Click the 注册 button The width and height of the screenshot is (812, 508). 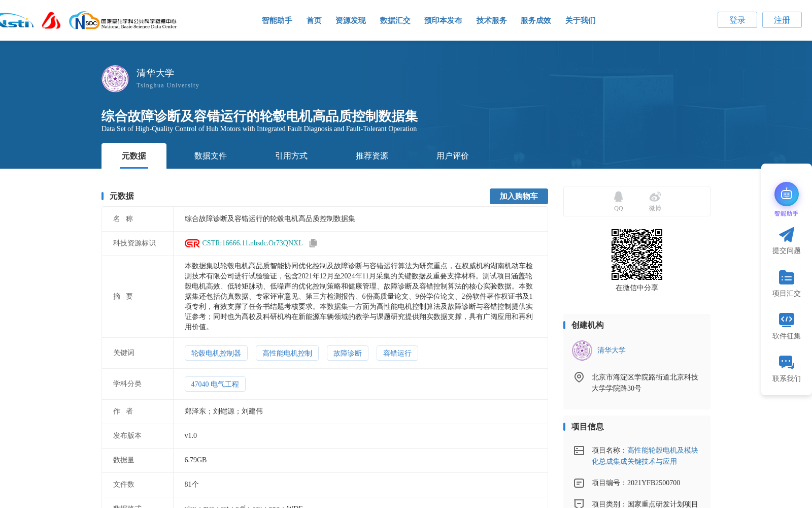[x=782, y=20]
